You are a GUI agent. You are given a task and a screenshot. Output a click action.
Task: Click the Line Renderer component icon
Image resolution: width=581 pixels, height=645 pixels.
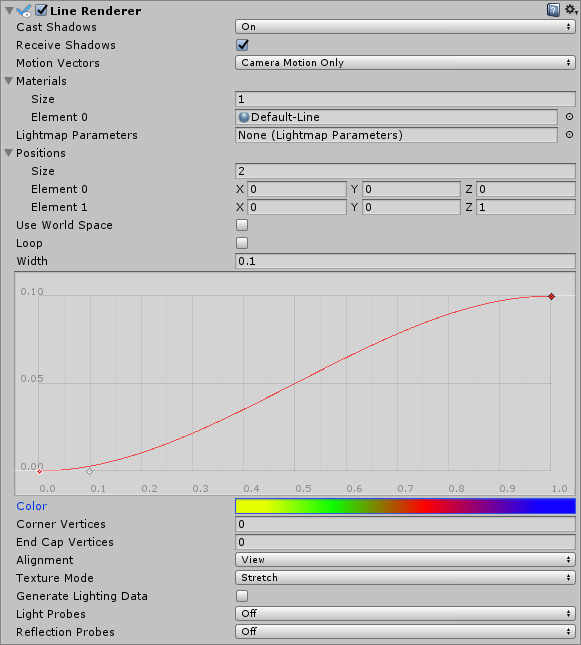[x=24, y=10]
